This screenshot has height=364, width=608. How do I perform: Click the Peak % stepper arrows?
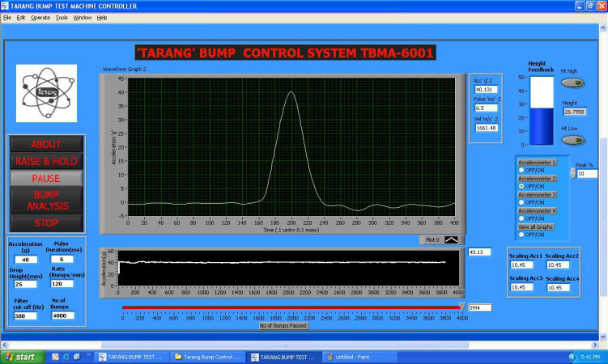573,173
